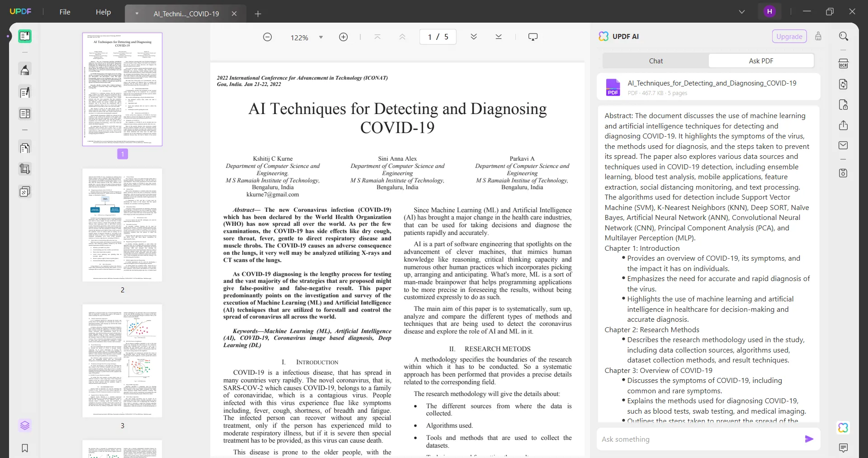Go to the next page

click(474, 37)
